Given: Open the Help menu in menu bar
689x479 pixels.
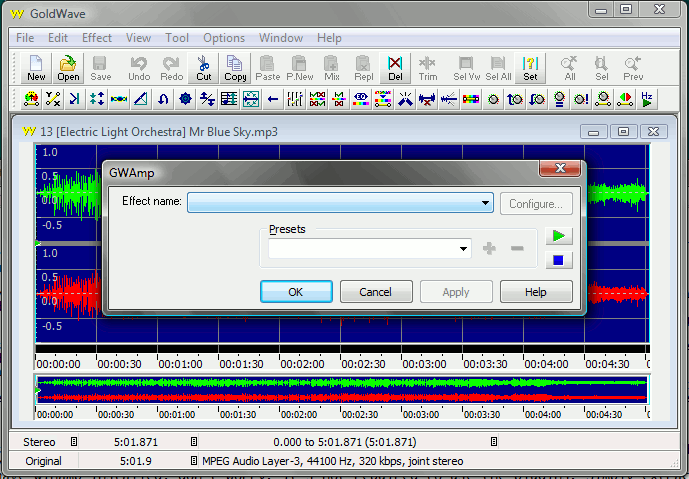Looking at the screenshot, I should coord(329,38).
